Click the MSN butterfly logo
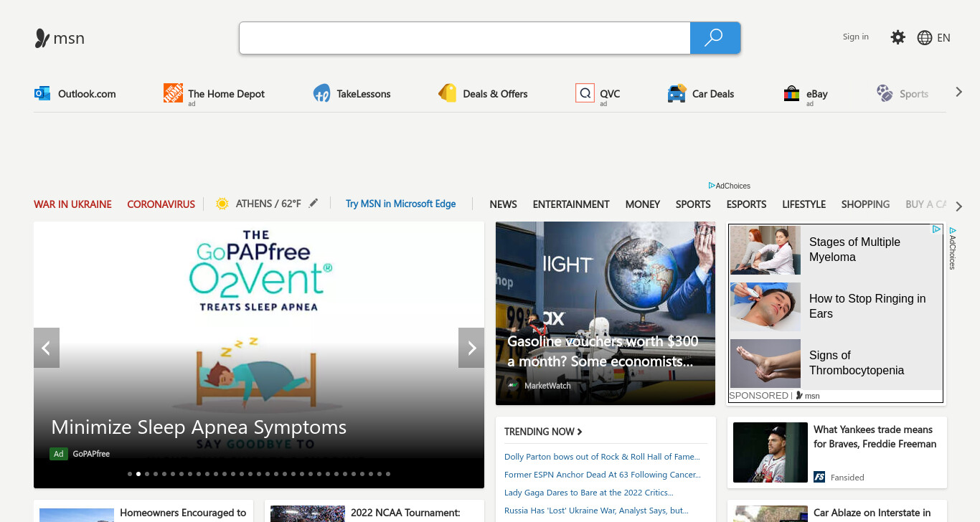980x522 pixels. pyautogui.click(x=42, y=38)
